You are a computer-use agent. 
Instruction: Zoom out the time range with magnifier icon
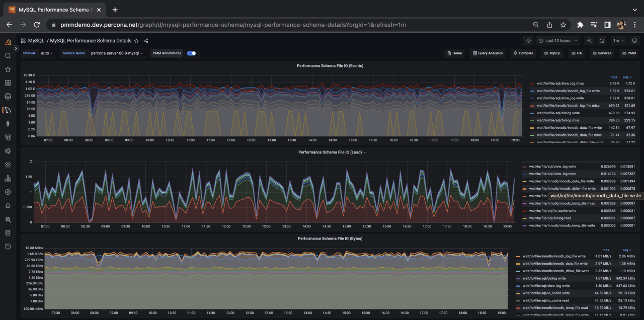(589, 41)
